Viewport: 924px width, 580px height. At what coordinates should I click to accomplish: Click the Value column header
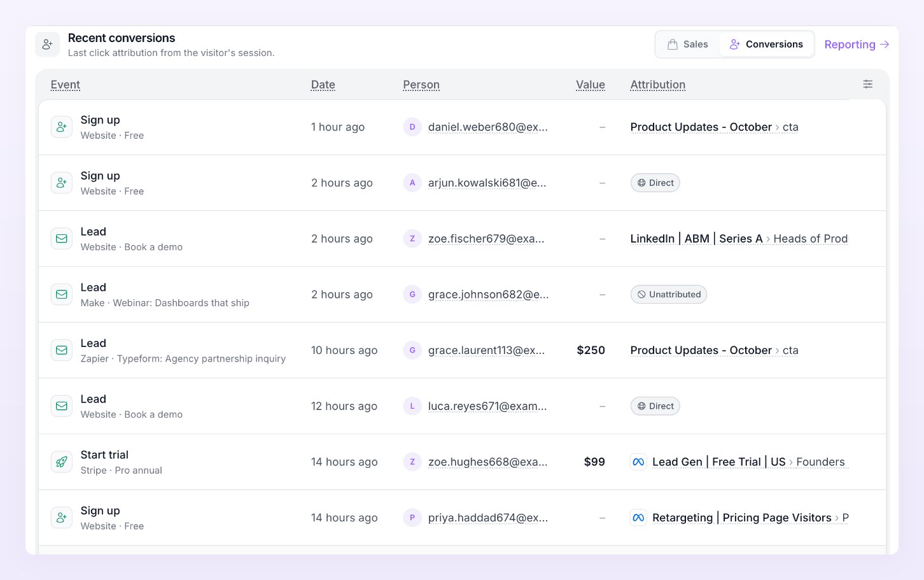(x=591, y=85)
